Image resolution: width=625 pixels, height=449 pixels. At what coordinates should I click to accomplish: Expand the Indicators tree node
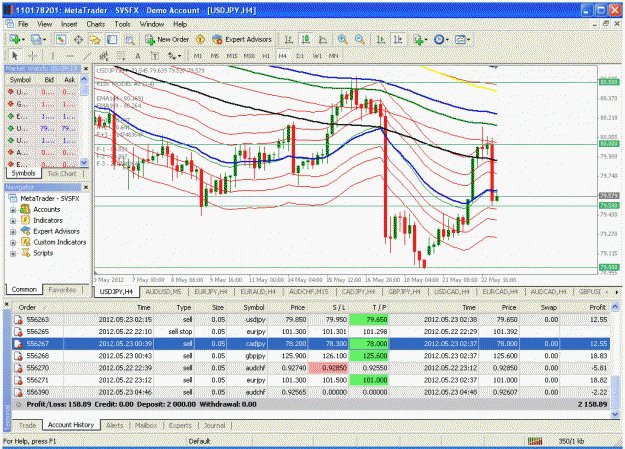pyautogui.click(x=13, y=221)
